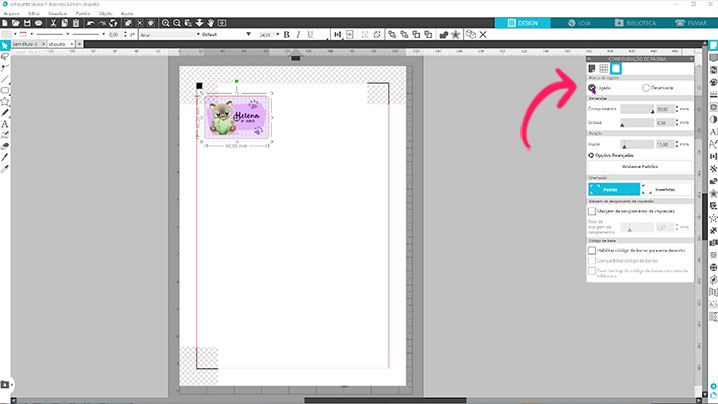The image size is (718, 404).
Task: Adjust the Inserir position slider
Action: [637, 144]
